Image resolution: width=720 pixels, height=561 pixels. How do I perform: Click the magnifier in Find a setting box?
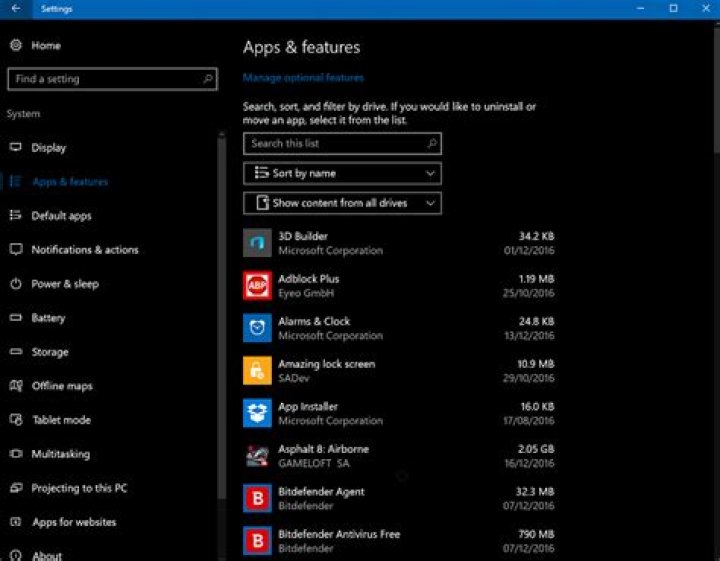[208, 79]
